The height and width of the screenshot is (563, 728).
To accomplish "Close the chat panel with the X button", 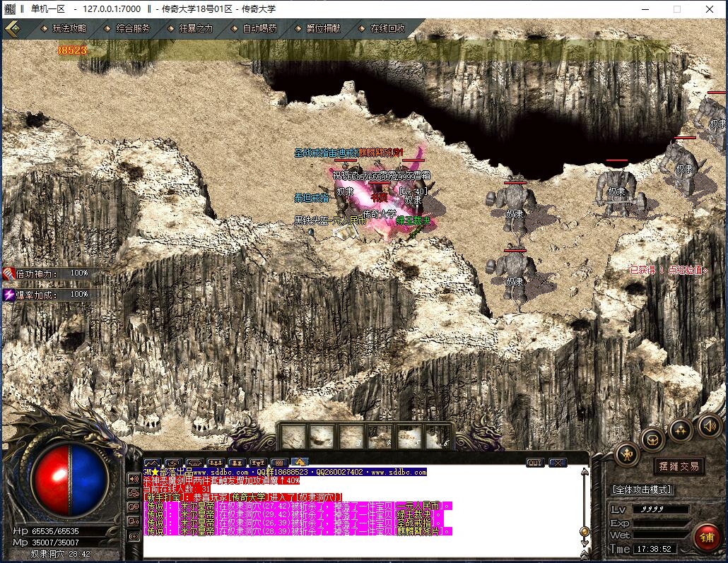I will [x=557, y=462].
